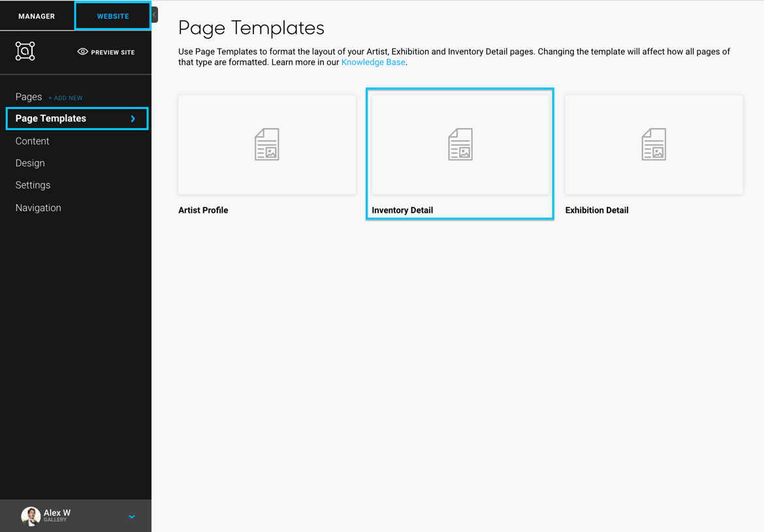764x532 pixels.
Task: Open the Alex W account dropdown arrow
Action: pos(132,516)
